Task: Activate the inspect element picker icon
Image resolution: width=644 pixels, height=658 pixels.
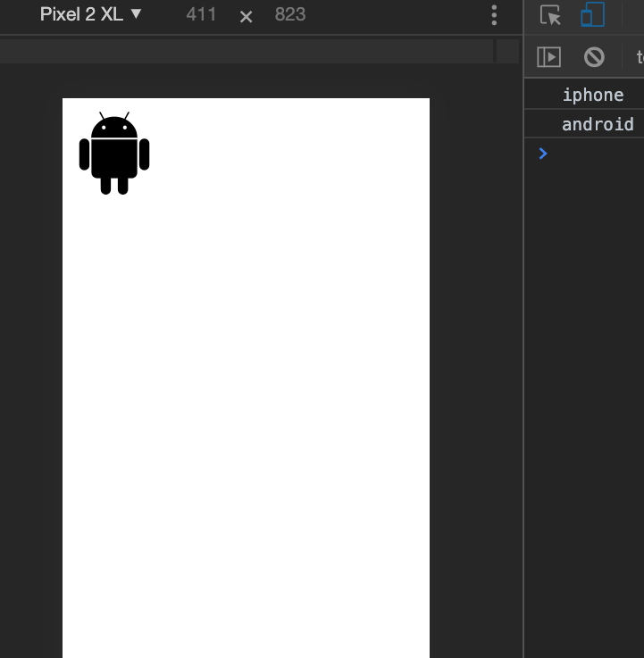Action: click(x=550, y=15)
